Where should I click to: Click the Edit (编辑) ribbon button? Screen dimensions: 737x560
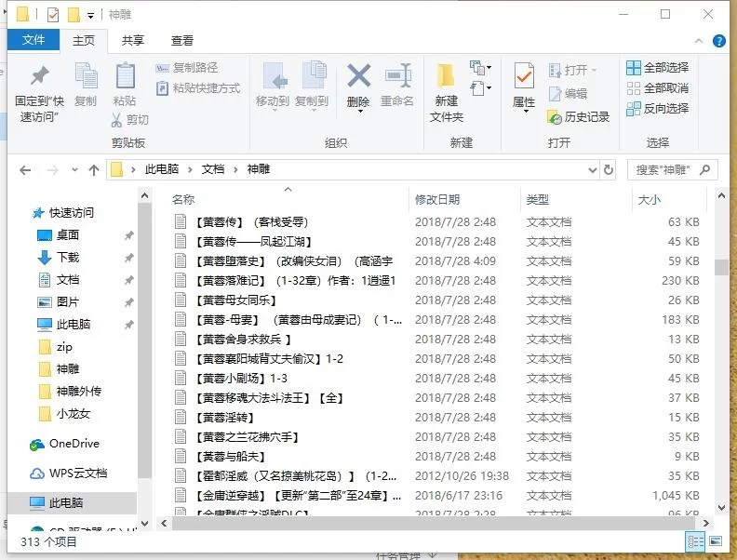click(x=568, y=94)
